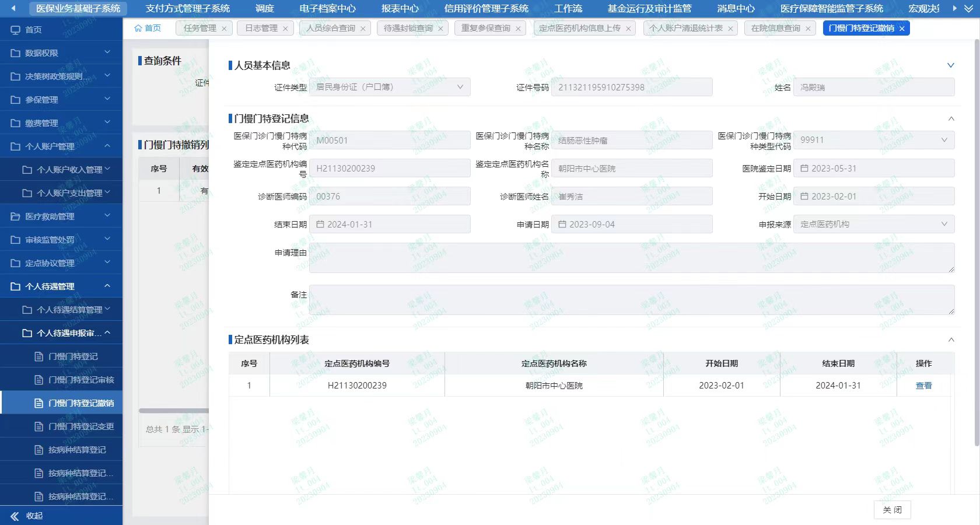Click the calendar icon in 申请日期

pyautogui.click(x=562, y=224)
